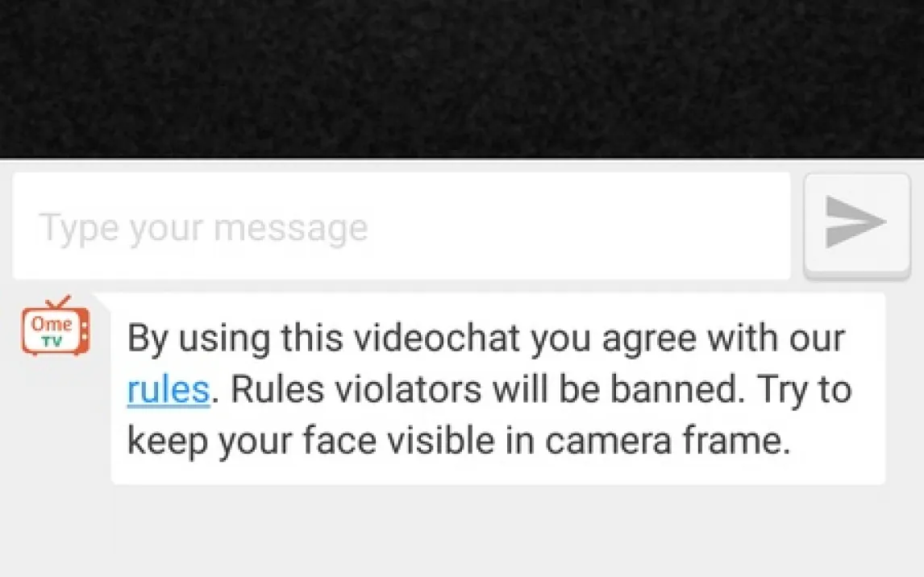The width and height of the screenshot is (924, 577).
Task: Tap the black video preview area
Action: (x=462, y=78)
